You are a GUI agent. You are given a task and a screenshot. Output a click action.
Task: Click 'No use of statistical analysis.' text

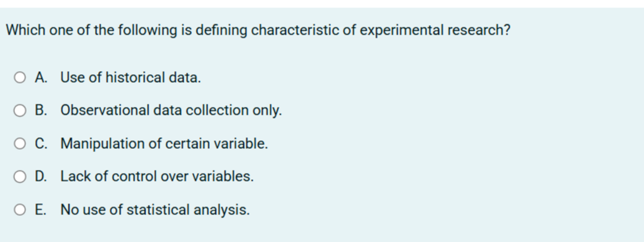tap(155, 210)
